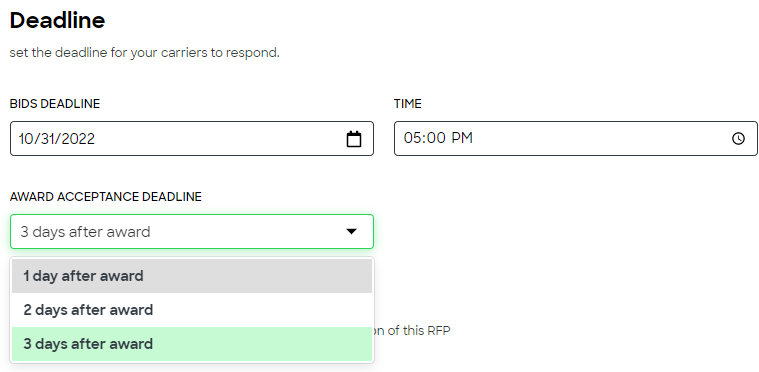Select "1 day after award" option

192,276
